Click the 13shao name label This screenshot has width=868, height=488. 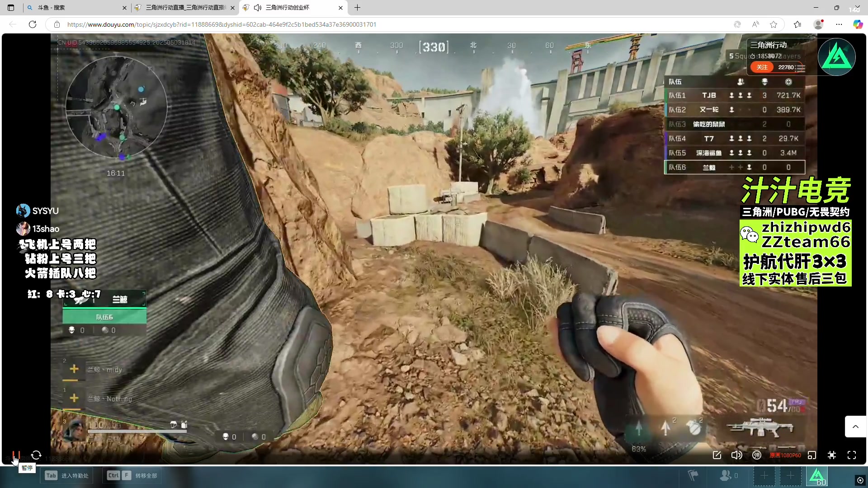[46, 229]
